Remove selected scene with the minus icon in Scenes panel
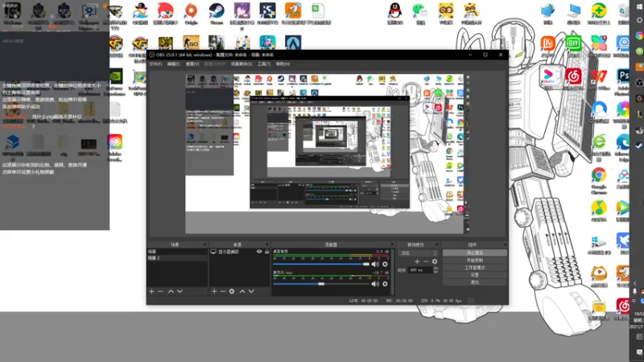The height and width of the screenshot is (362, 644). [x=160, y=291]
